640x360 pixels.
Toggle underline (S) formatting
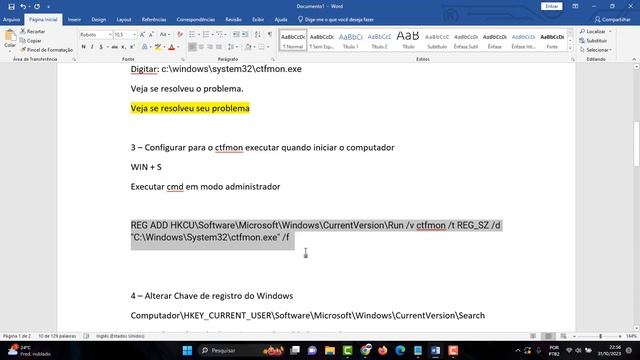(101, 47)
